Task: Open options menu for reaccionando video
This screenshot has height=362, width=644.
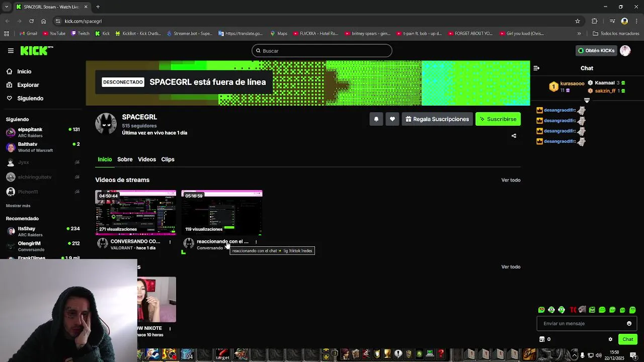Action: [x=256, y=242]
